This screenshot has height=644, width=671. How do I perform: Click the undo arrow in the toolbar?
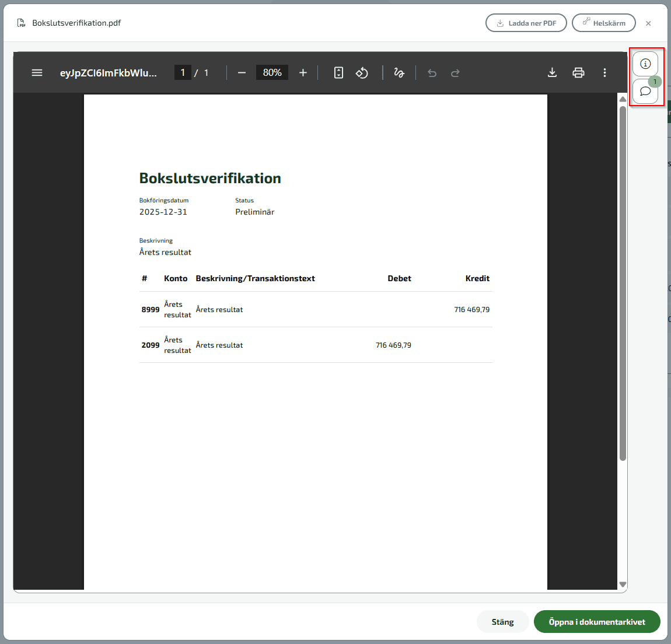click(432, 72)
